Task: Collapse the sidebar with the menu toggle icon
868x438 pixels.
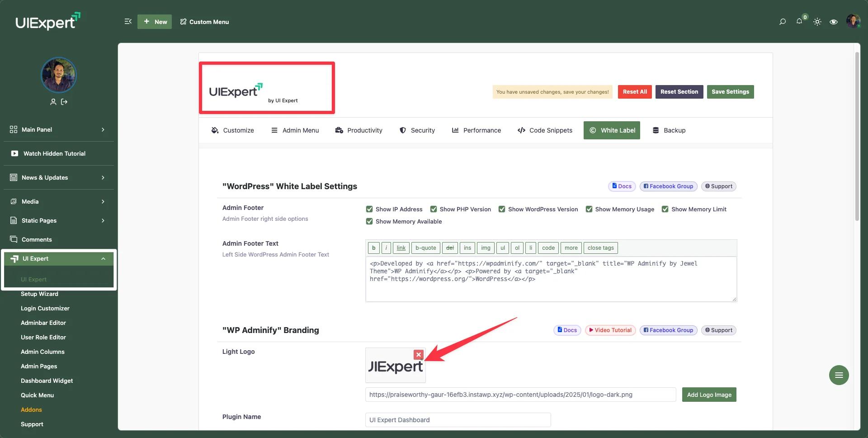Action: click(x=128, y=21)
